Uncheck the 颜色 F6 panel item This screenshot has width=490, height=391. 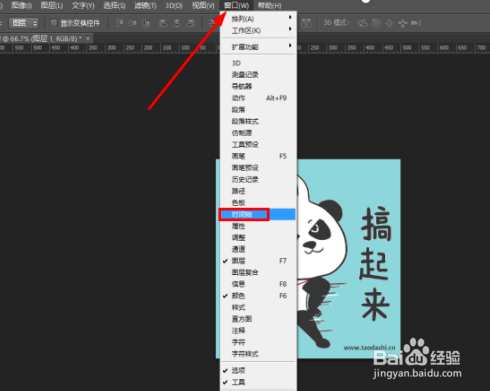pyautogui.click(x=258, y=296)
